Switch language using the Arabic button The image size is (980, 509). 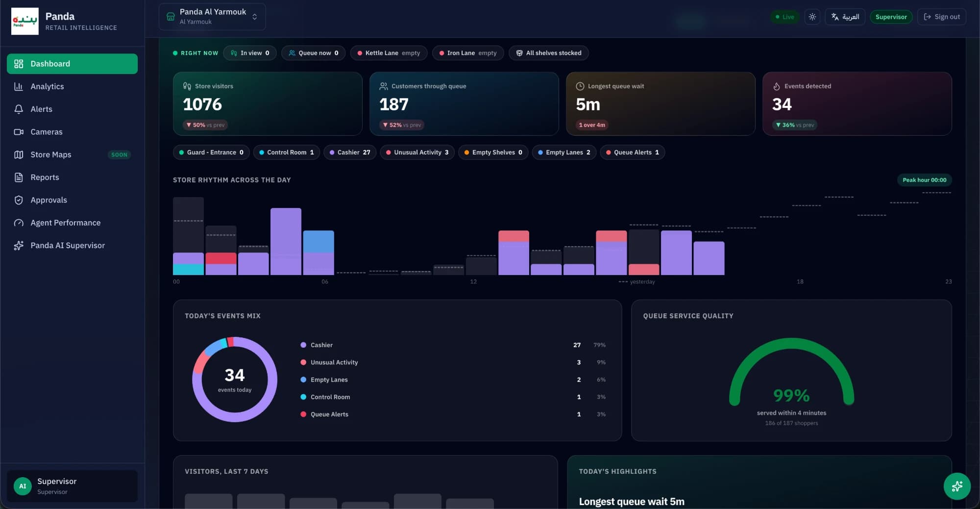point(845,17)
